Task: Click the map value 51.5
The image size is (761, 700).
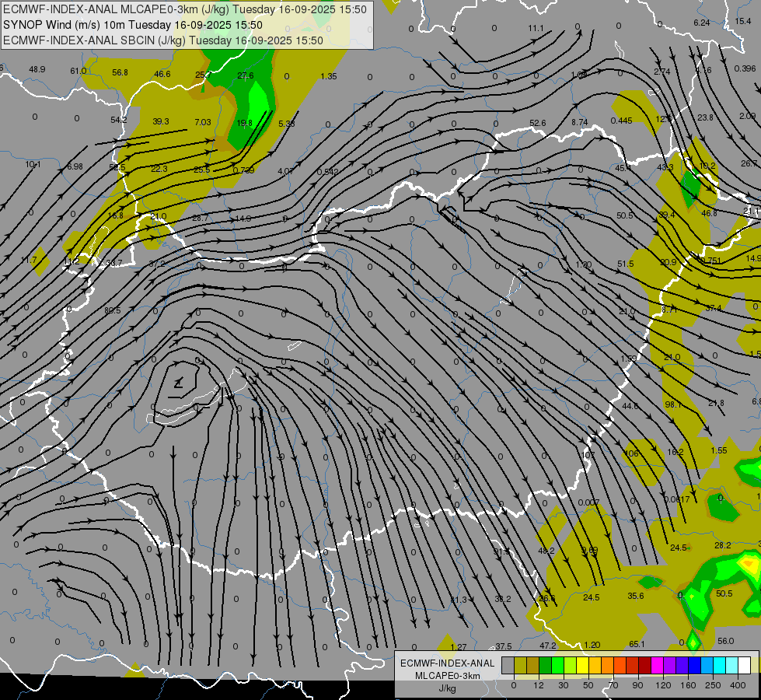Action: tap(626, 264)
